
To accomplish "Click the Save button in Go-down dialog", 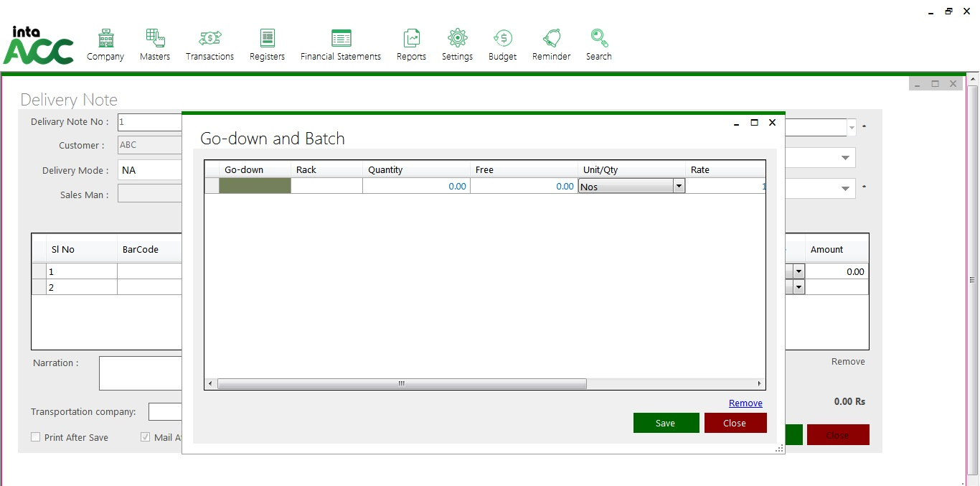I will [x=666, y=423].
